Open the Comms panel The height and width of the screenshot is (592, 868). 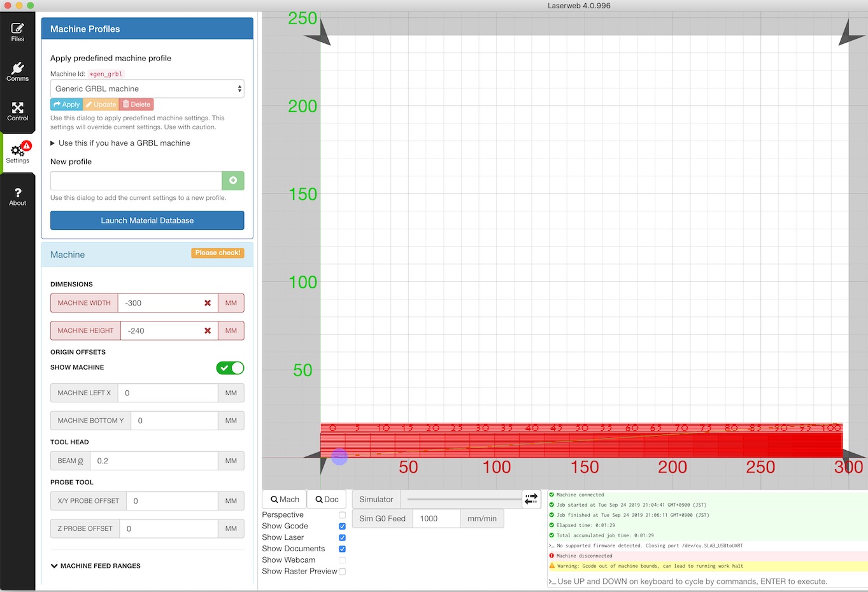(x=17, y=70)
